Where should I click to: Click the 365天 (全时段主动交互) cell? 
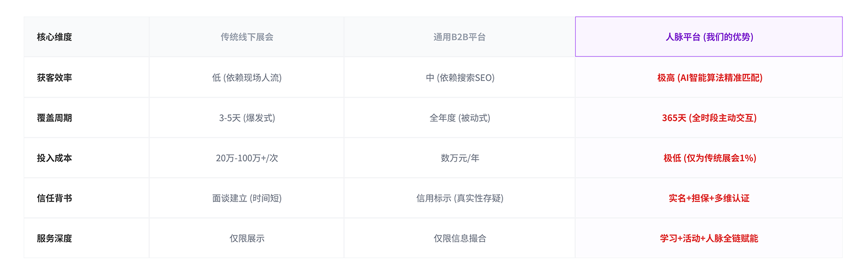coord(709,118)
